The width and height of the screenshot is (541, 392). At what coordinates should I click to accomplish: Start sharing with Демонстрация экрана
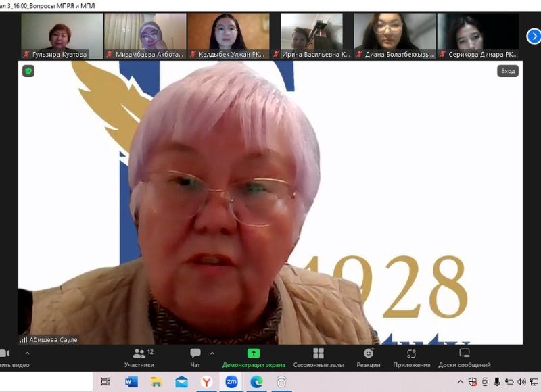click(254, 356)
